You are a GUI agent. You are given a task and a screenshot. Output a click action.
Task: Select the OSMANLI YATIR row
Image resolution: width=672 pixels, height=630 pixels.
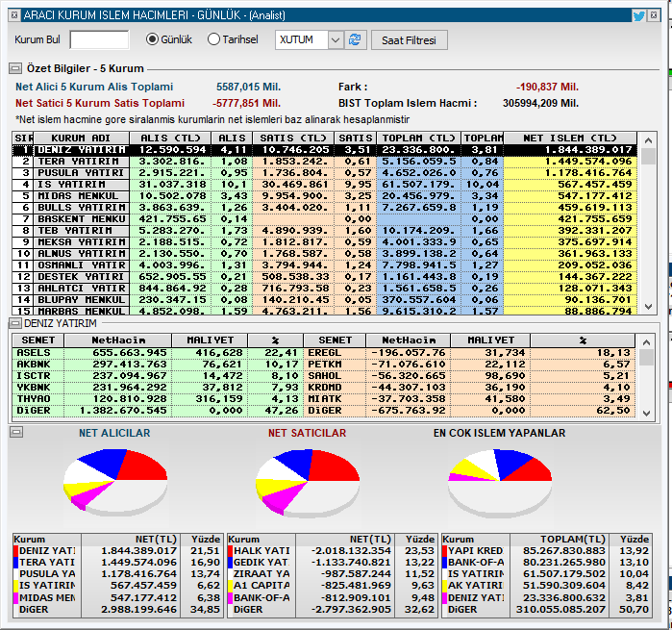pyautogui.click(x=324, y=265)
